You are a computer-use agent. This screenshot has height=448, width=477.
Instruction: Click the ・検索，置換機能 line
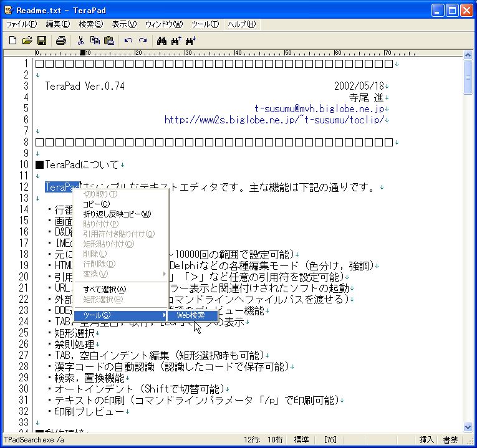[87, 378]
